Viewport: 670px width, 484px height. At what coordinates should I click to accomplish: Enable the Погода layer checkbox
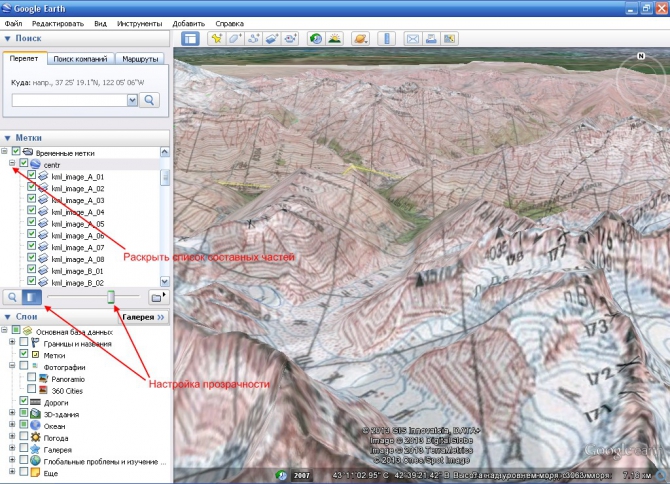pos(24,436)
